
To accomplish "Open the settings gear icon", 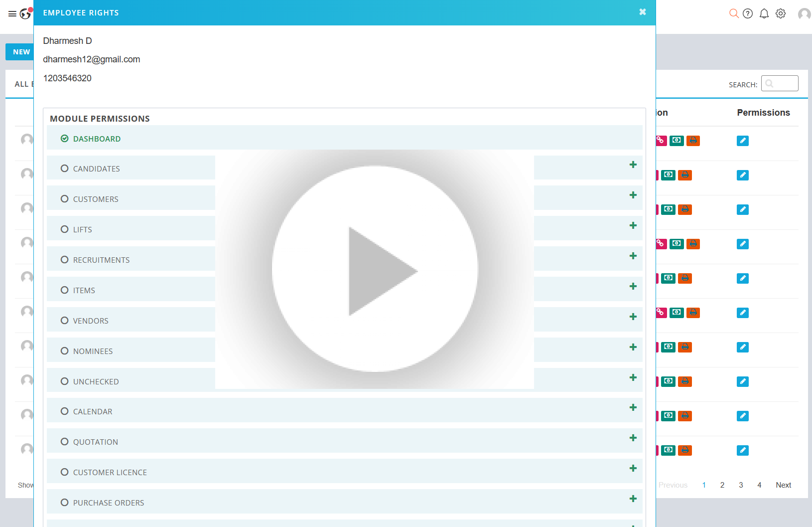I will pos(781,13).
